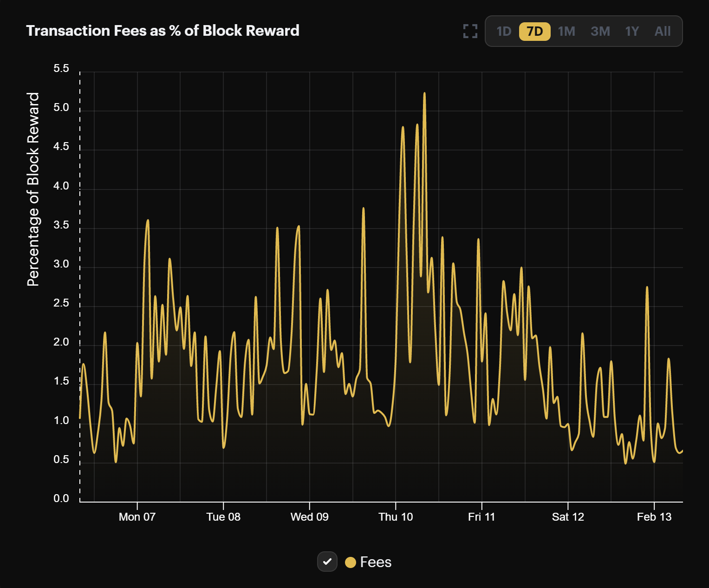Image resolution: width=709 pixels, height=588 pixels.
Task: Switch to the 1D time range
Action: 504,31
